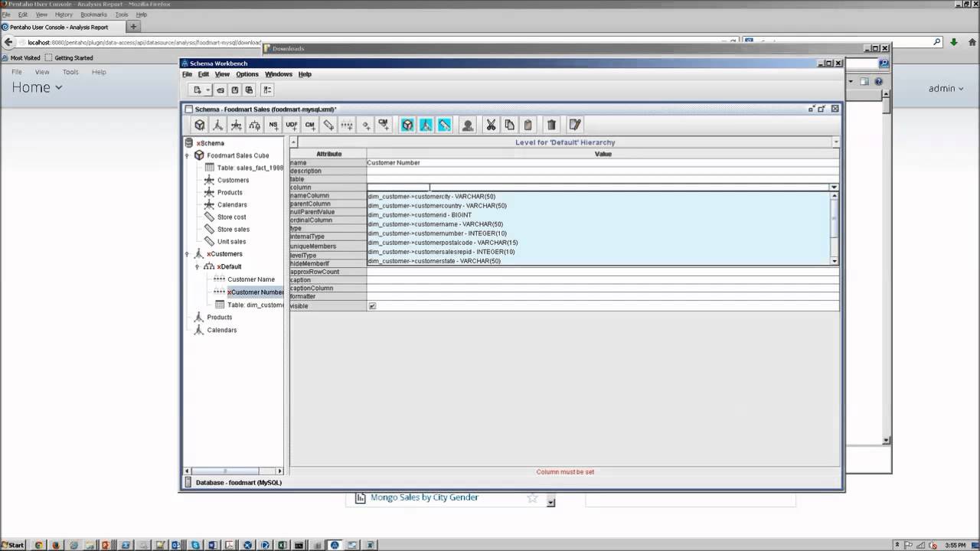Click the Add Named Set (NS) icon

273,125
